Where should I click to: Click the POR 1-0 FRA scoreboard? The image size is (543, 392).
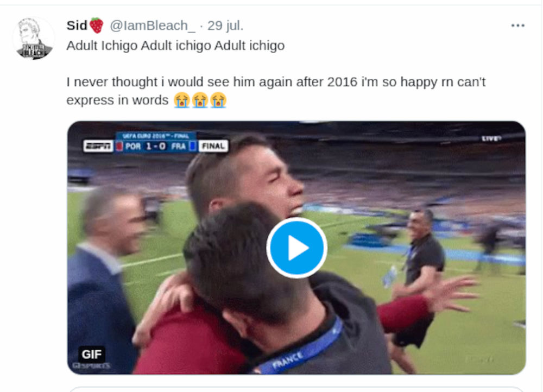tap(155, 146)
